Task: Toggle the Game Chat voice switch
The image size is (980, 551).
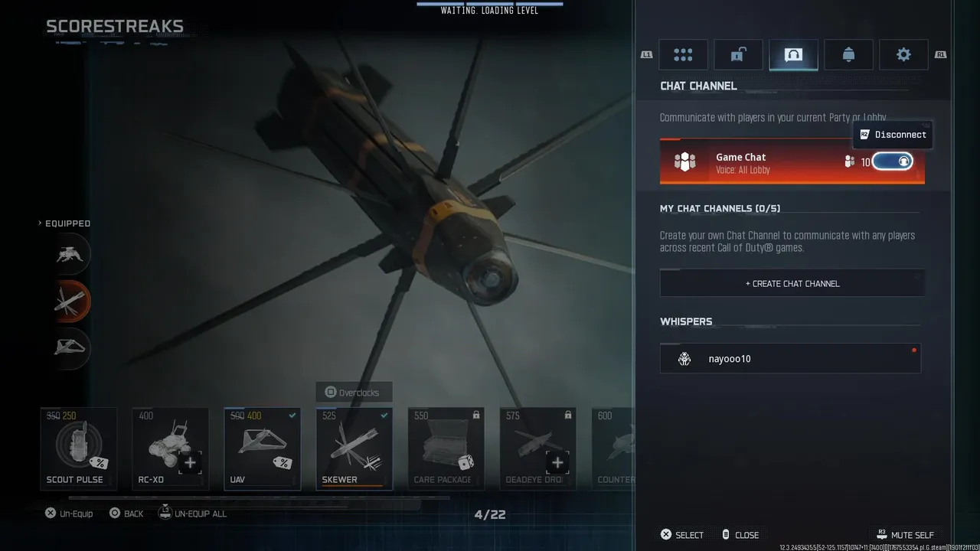Action: pyautogui.click(x=893, y=161)
